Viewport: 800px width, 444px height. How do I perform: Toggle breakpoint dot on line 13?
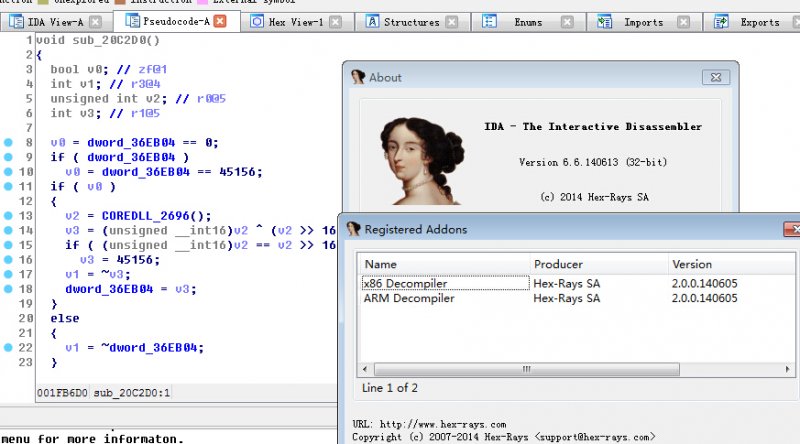[x=8, y=215]
